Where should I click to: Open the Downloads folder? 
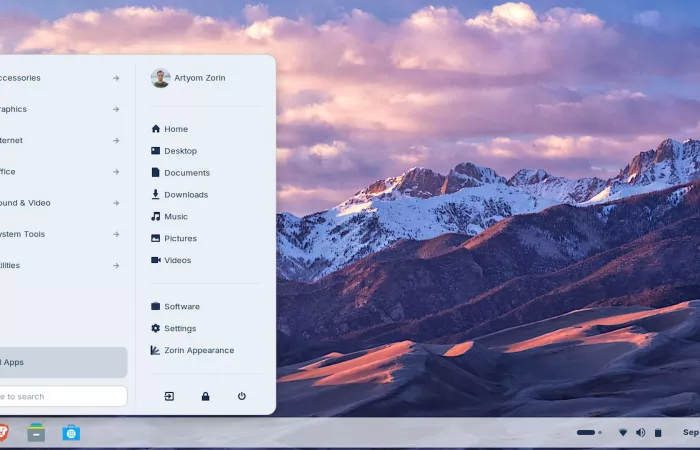pos(185,195)
